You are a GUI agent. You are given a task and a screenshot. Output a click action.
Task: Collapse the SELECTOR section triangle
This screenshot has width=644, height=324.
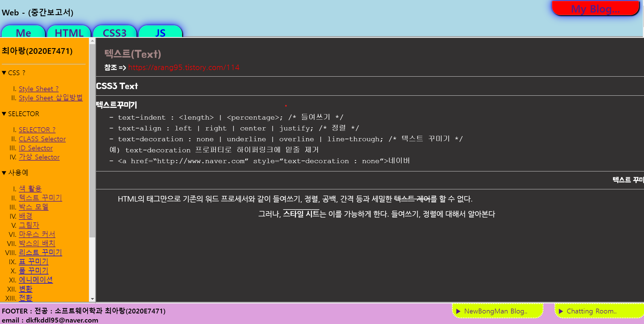4,114
